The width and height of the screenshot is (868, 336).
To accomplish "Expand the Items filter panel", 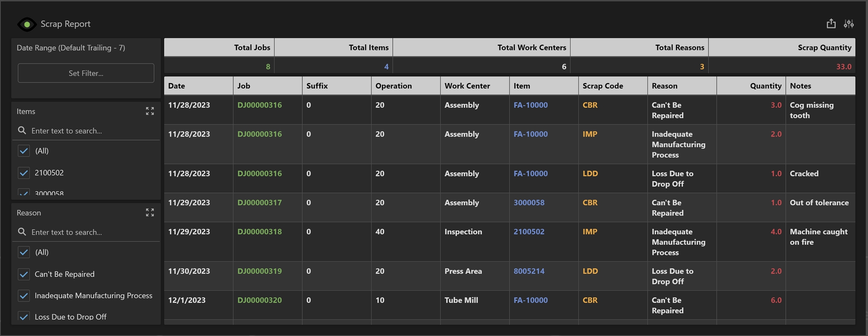I will click(150, 112).
